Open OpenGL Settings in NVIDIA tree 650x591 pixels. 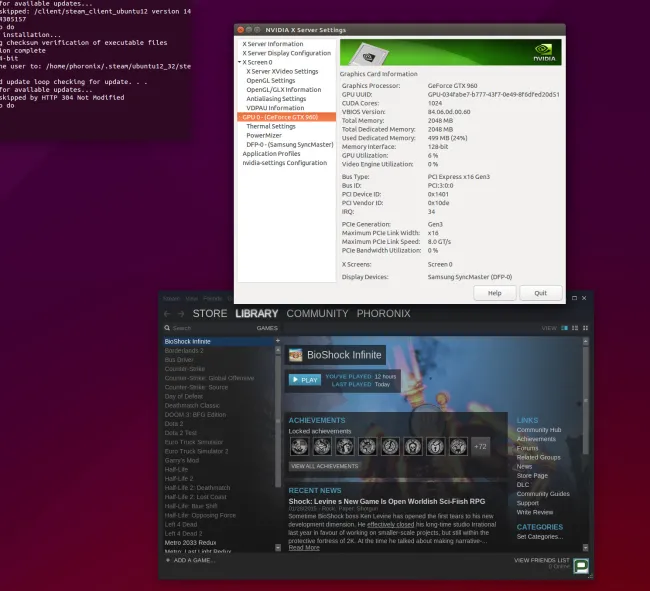click(x=271, y=80)
